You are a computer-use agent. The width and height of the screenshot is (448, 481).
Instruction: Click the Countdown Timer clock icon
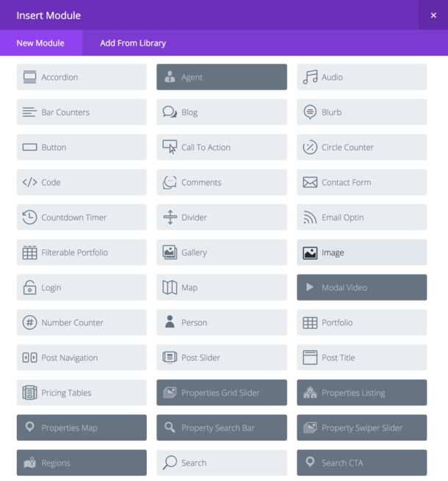pos(30,217)
